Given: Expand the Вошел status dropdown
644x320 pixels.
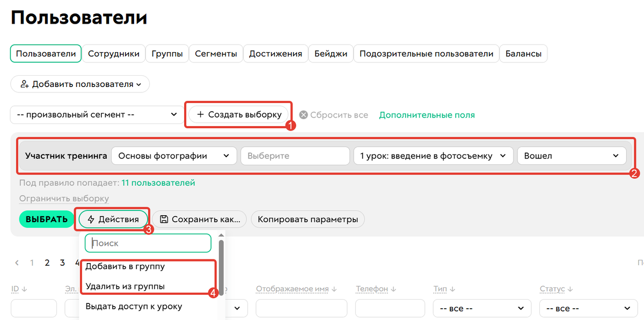Looking at the screenshot, I should click(x=571, y=155).
